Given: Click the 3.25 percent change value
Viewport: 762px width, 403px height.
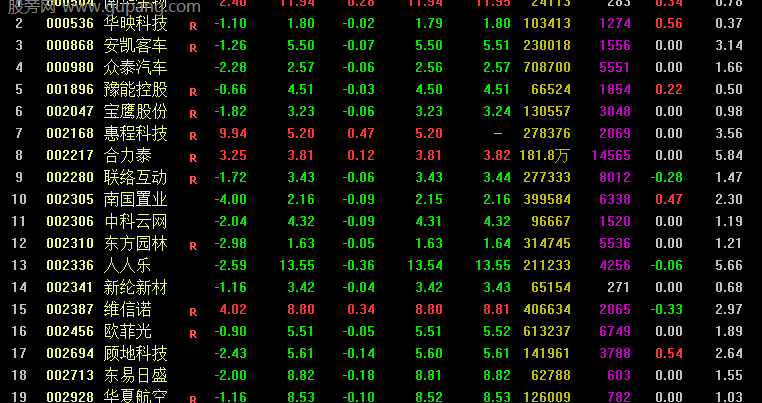Looking at the screenshot, I should click(233, 155).
